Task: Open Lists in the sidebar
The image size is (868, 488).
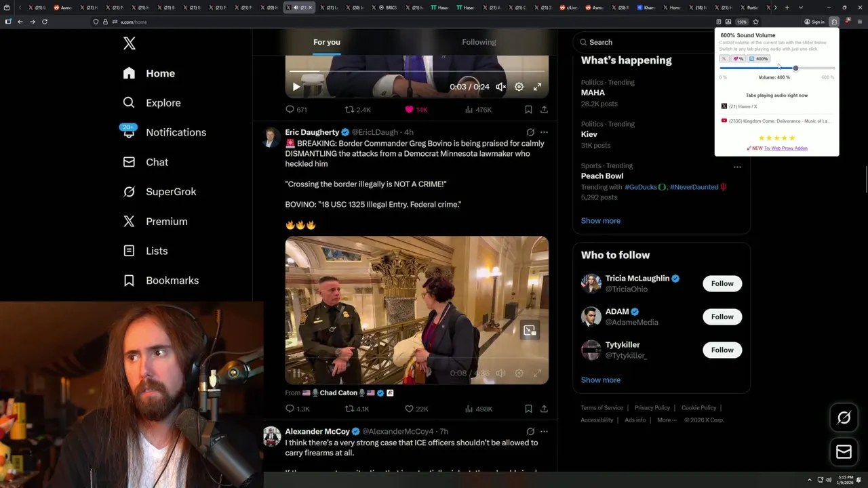Action: point(146,251)
